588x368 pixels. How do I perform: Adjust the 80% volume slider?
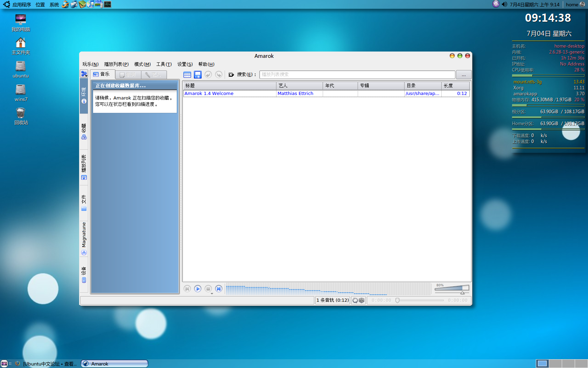click(452, 288)
